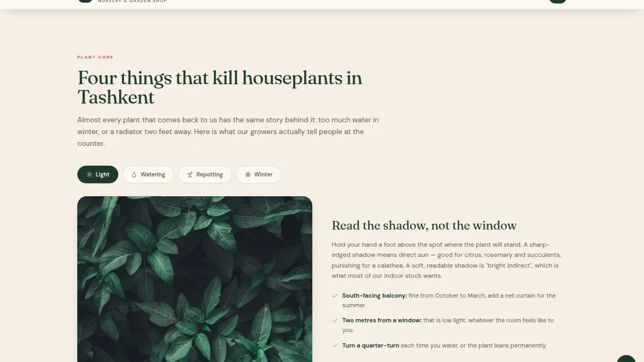Click the sprout icon in Repotting tab
The width and height of the screenshot is (644, 362).
coord(190,174)
